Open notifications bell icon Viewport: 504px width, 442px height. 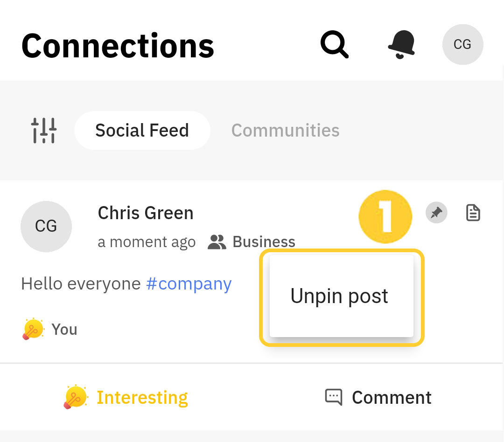(x=401, y=44)
